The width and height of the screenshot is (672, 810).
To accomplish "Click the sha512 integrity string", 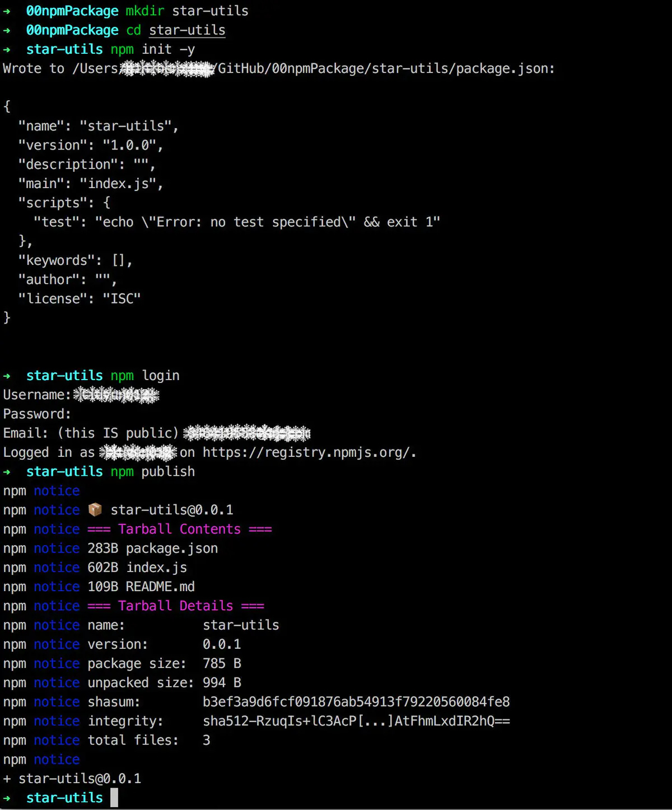I will pyautogui.click(x=356, y=721).
